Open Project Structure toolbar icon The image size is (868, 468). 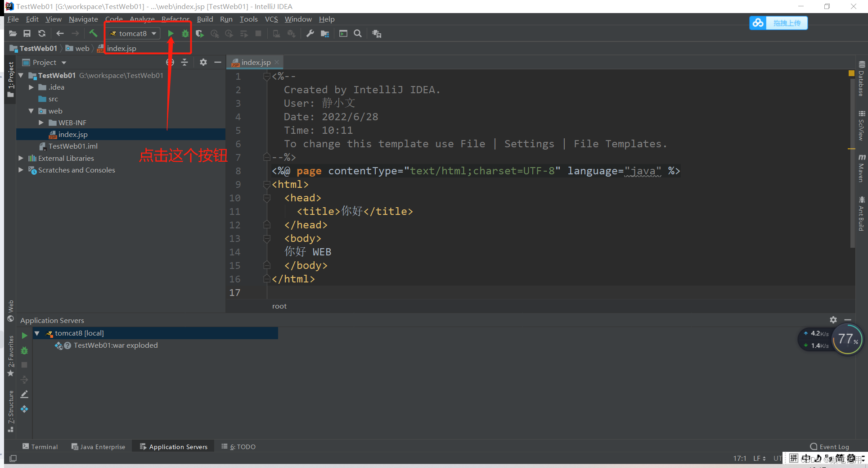(325, 33)
